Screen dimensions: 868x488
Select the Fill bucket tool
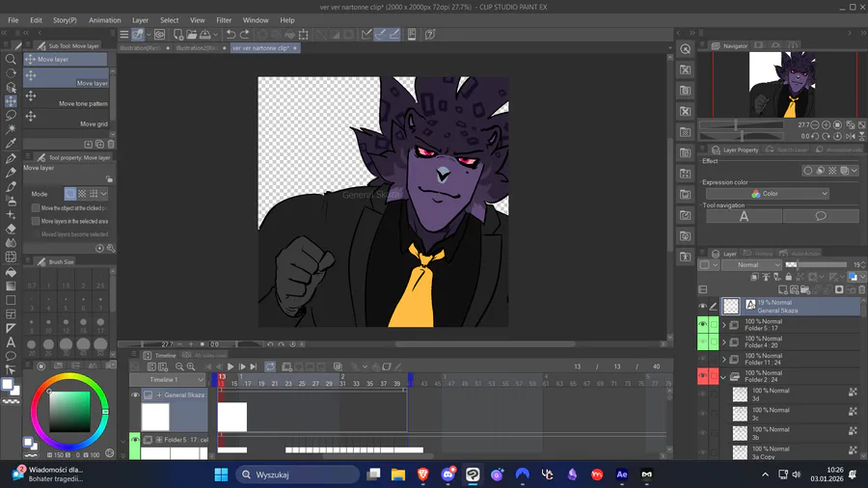[11, 272]
